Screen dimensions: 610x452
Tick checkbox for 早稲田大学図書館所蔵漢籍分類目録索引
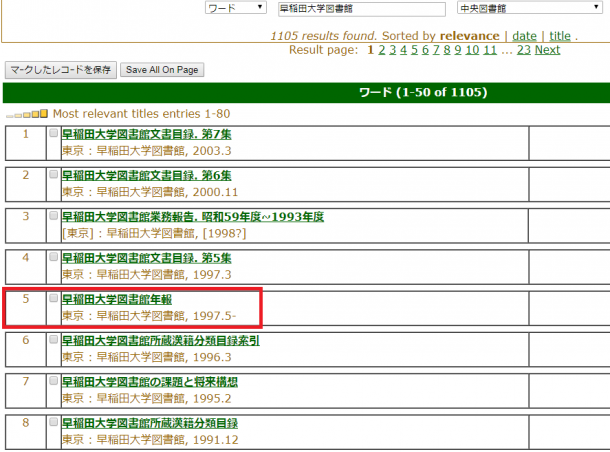54,339
